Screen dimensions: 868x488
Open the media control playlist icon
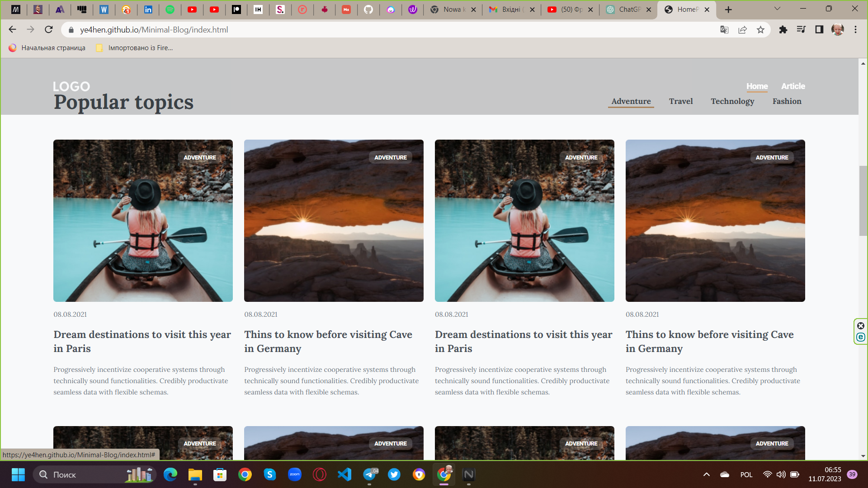tap(801, 30)
